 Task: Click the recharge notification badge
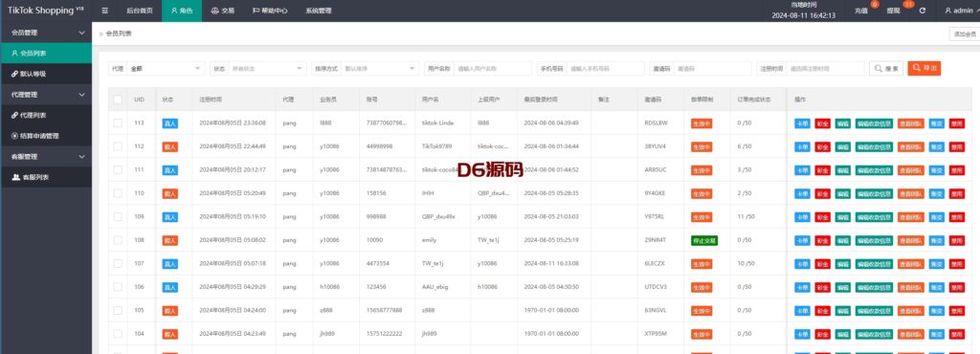(875, 5)
